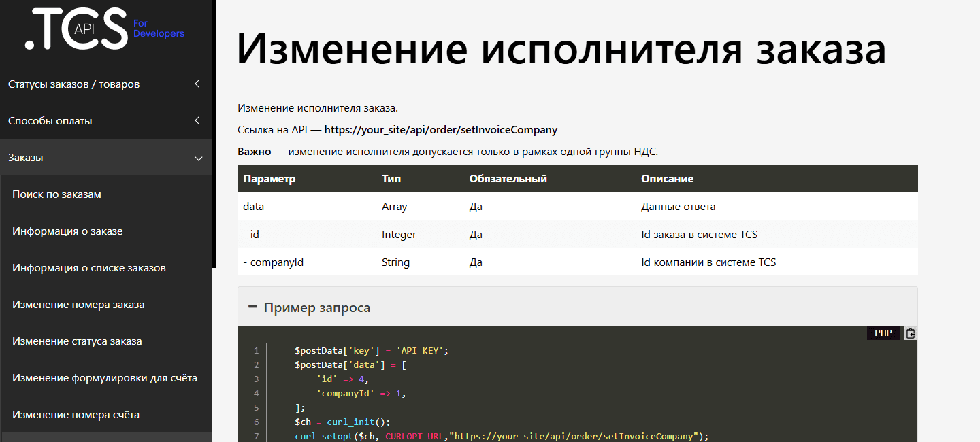The height and width of the screenshot is (442, 980).
Task: Click the page heading "Изменение исполнителя заказа"
Action: click(x=561, y=49)
